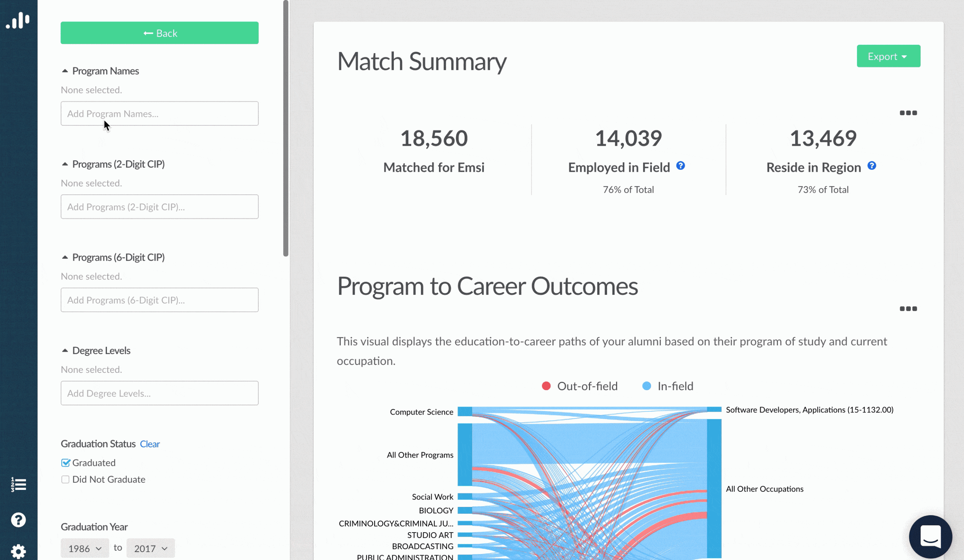Click the green Back button
The height and width of the screenshot is (560, 964).
click(160, 33)
